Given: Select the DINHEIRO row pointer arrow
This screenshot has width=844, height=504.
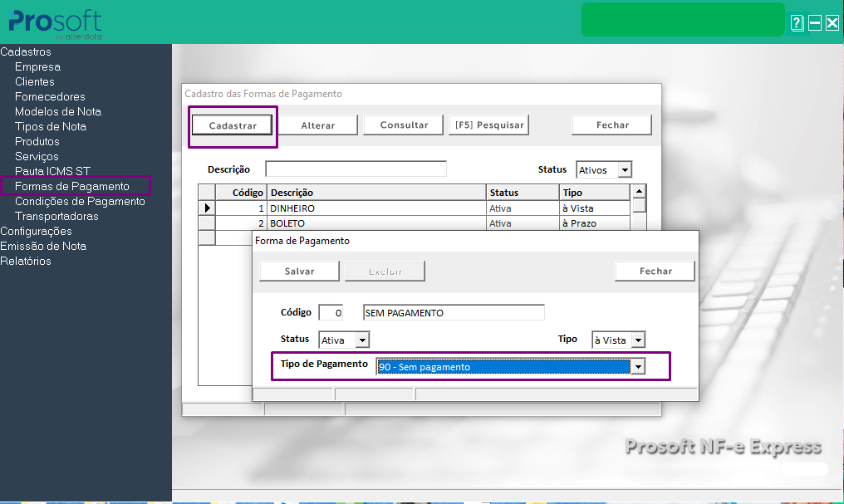Looking at the screenshot, I should (x=207, y=208).
